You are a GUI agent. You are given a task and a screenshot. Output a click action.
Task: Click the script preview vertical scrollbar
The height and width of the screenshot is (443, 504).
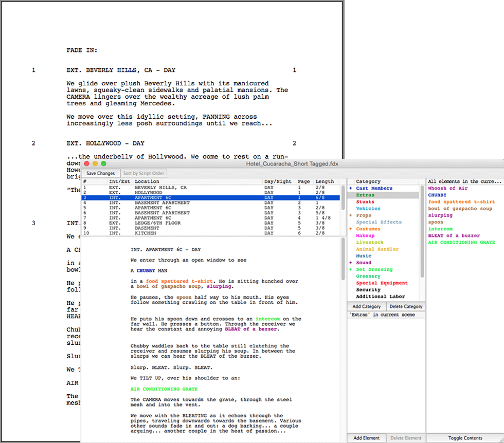[x=344, y=259]
